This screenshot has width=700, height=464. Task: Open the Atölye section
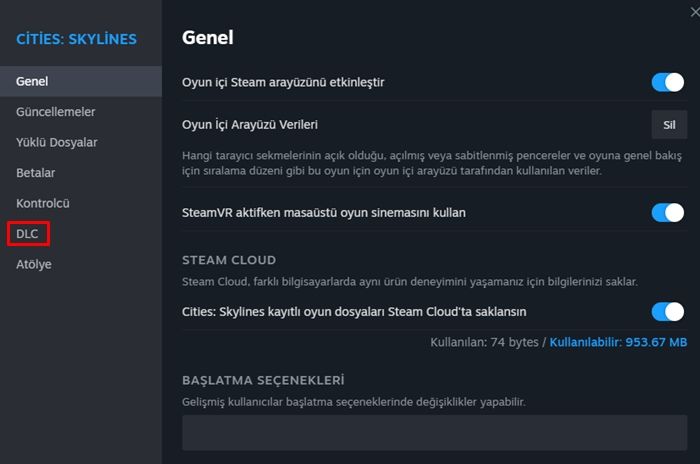pos(34,264)
